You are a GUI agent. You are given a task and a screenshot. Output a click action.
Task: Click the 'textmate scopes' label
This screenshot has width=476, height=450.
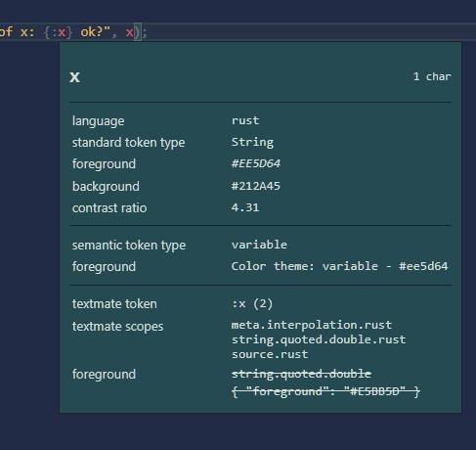[118, 327]
